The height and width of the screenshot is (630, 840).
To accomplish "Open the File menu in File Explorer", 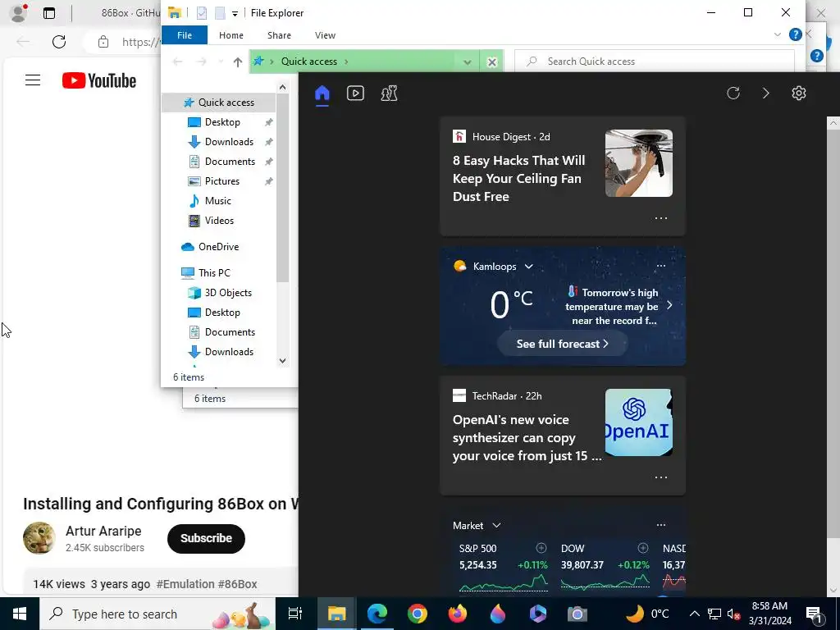I will click(185, 35).
